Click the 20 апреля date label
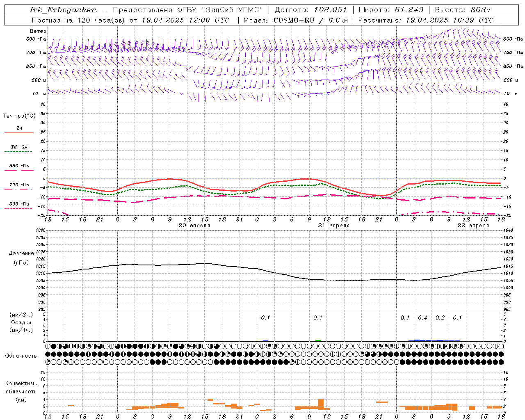This screenshot has height=420, width=525. pos(194,226)
